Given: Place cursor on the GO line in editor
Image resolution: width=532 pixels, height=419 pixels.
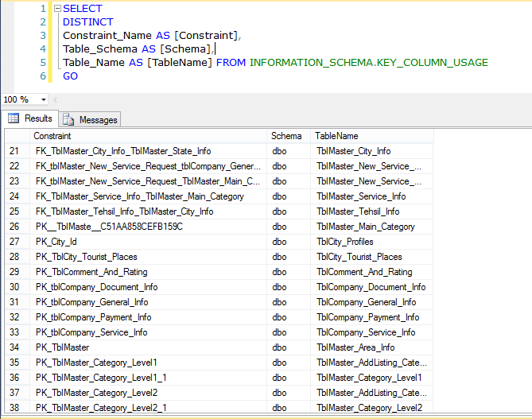Looking at the screenshot, I should [71, 76].
